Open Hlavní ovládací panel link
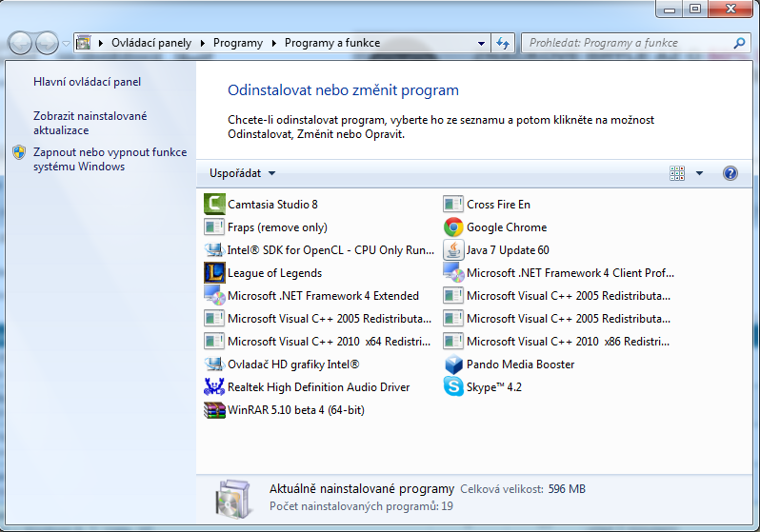Image resolution: width=760 pixels, height=532 pixels. point(88,82)
